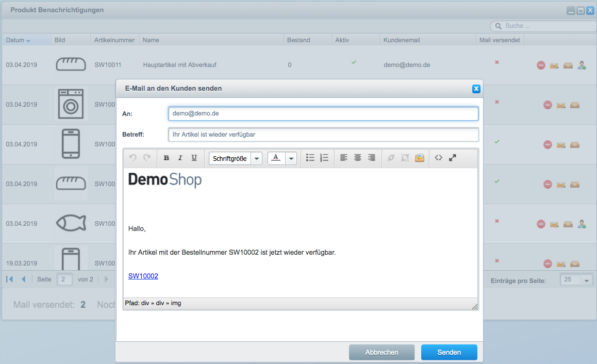Apply the text color with the A button
This screenshot has width=597, height=364.
276,158
